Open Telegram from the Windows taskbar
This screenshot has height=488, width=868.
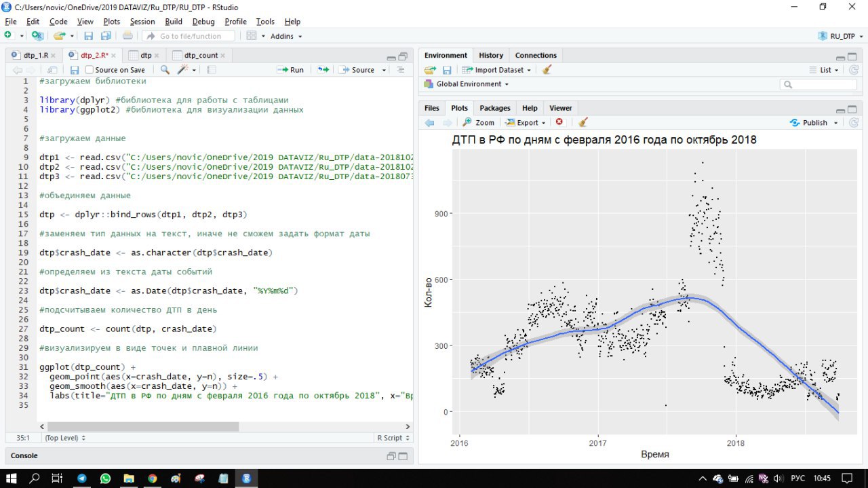click(82, 478)
